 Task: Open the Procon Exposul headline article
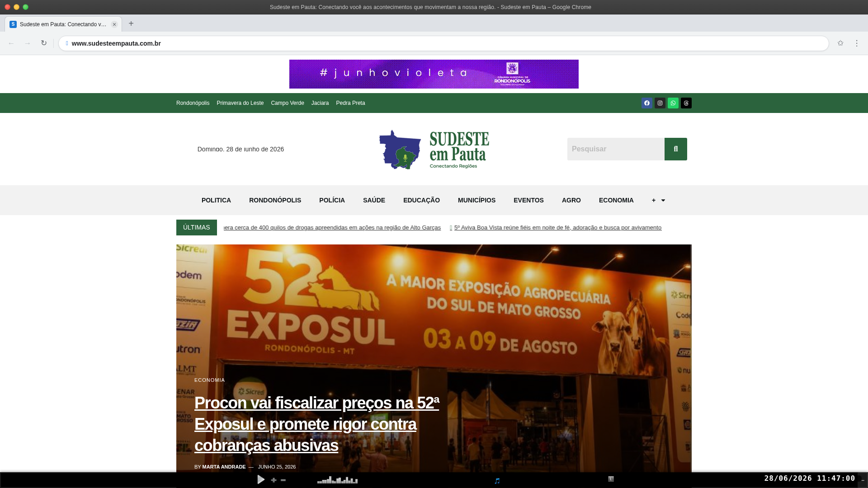click(316, 424)
